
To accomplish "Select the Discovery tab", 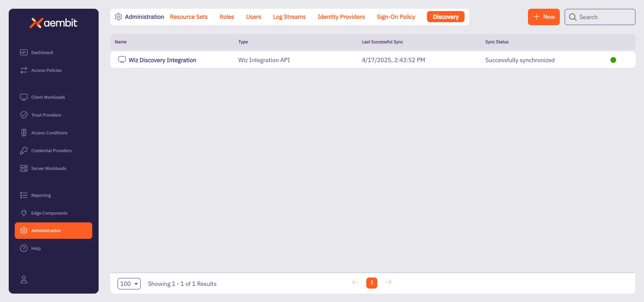I will (x=445, y=17).
